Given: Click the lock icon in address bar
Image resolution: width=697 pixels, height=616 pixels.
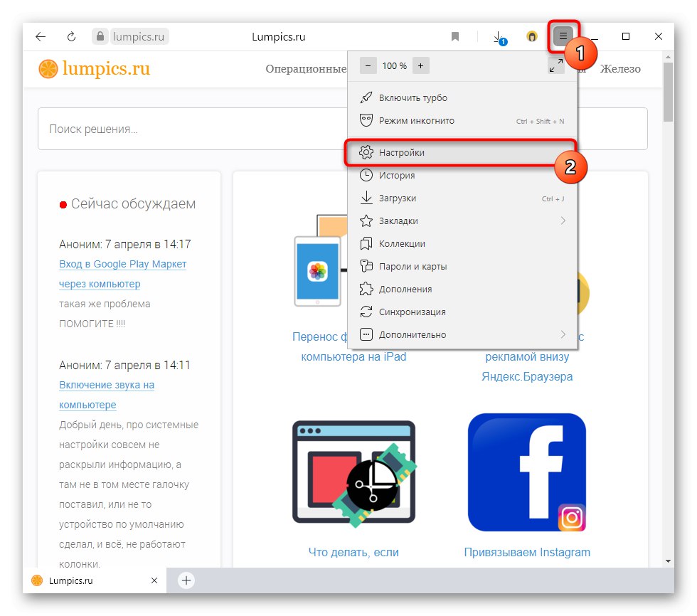Looking at the screenshot, I should click(100, 36).
